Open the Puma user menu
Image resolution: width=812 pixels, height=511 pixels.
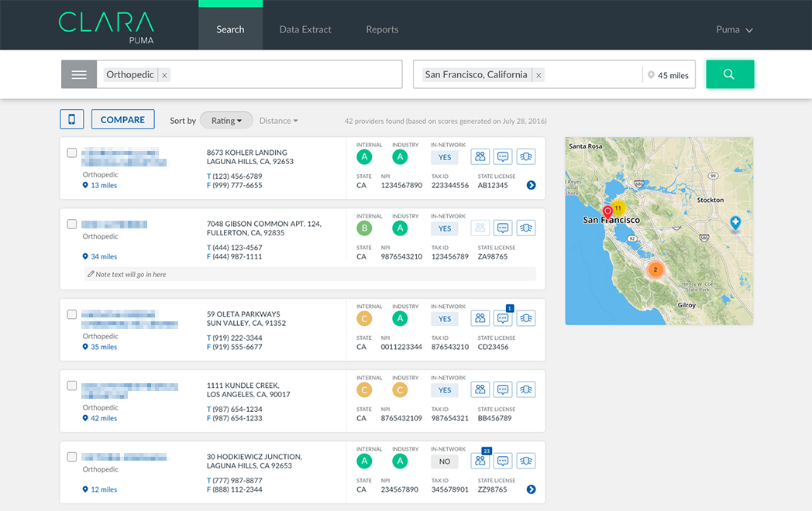tap(734, 29)
